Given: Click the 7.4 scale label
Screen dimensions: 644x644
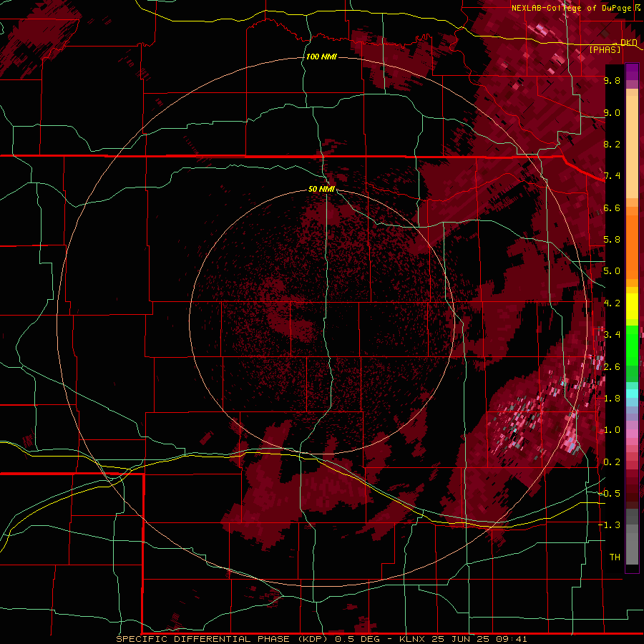Looking at the screenshot, I should click(x=612, y=176).
